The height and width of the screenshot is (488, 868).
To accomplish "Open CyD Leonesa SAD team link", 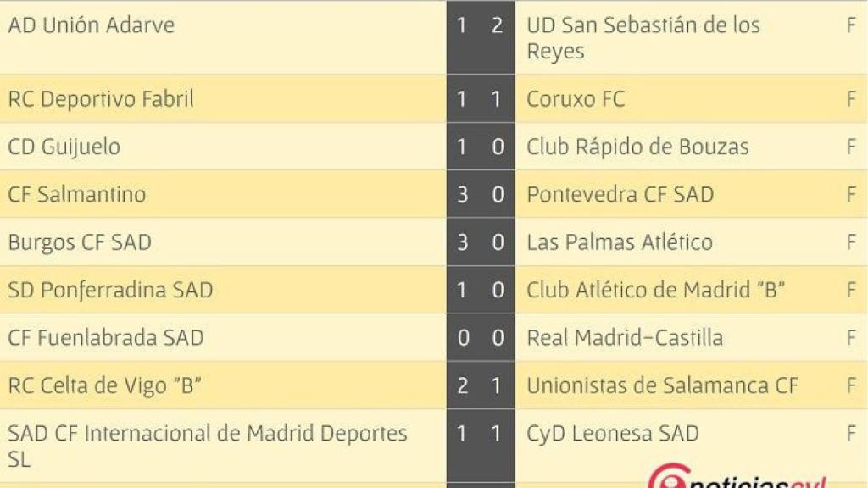I will (x=613, y=434).
